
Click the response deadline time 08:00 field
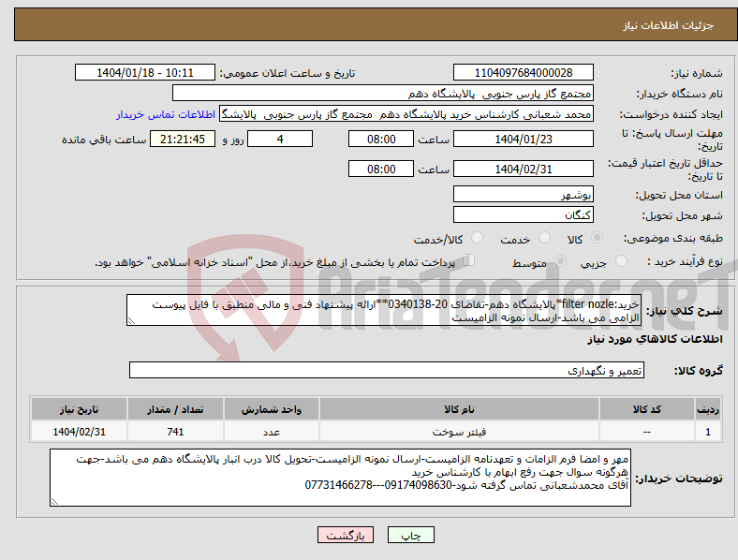(381, 139)
